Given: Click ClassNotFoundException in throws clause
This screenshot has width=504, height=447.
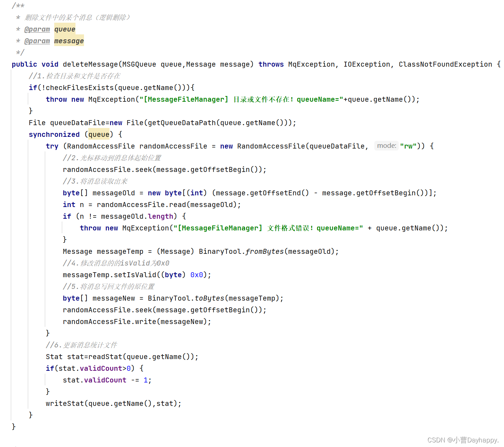Looking at the screenshot, I should pos(446,64).
